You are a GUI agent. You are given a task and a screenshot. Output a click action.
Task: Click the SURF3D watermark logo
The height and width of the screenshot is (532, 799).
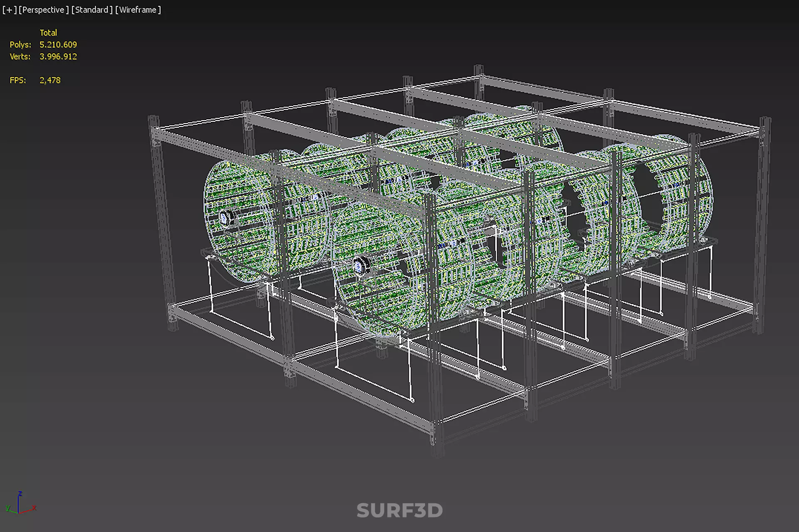[399, 510]
